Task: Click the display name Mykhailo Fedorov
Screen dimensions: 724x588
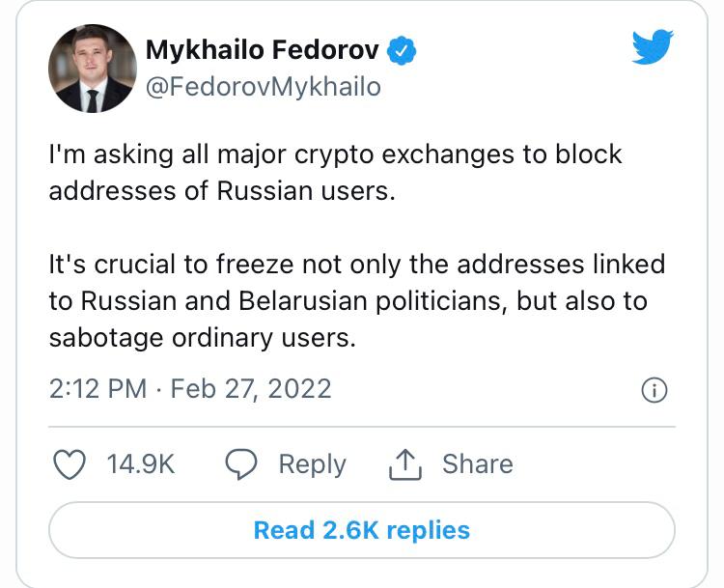Action: tap(262, 49)
